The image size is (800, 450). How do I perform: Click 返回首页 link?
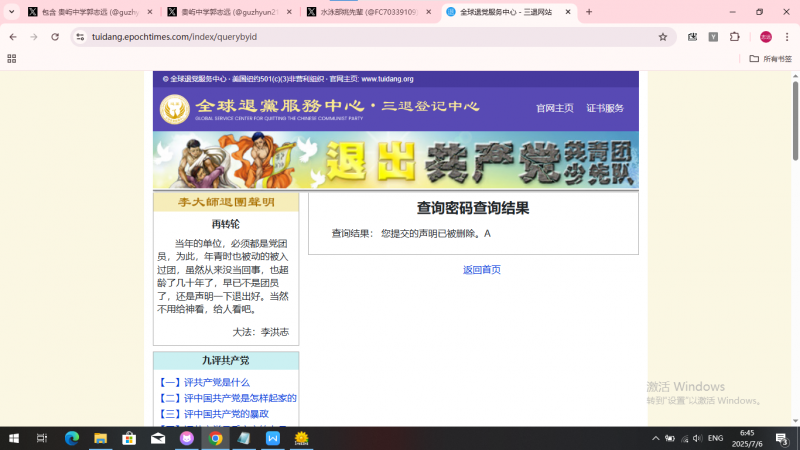pyautogui.click(x=482, y=269)
